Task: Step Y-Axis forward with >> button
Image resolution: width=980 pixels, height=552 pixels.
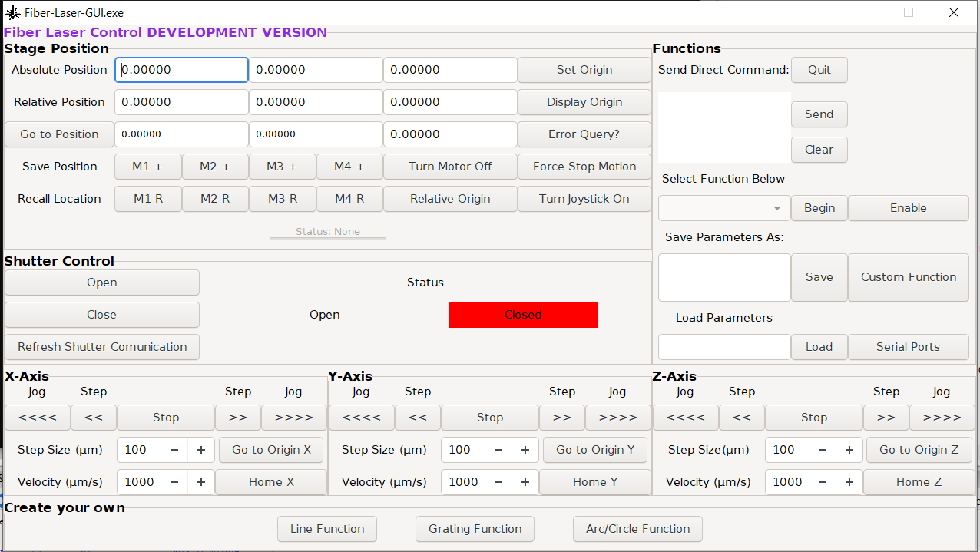Action: (x=561, y=418)
